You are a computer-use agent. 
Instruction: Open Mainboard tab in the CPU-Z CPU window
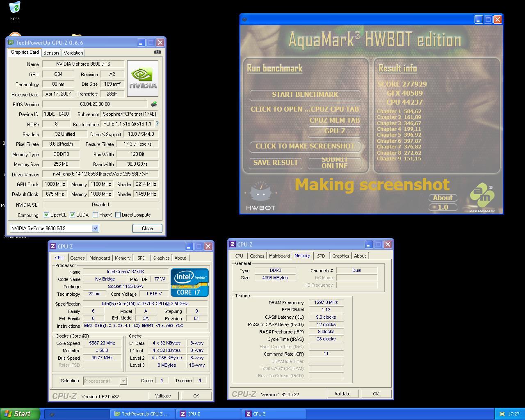pyautogui.click(x=100, y=258)
